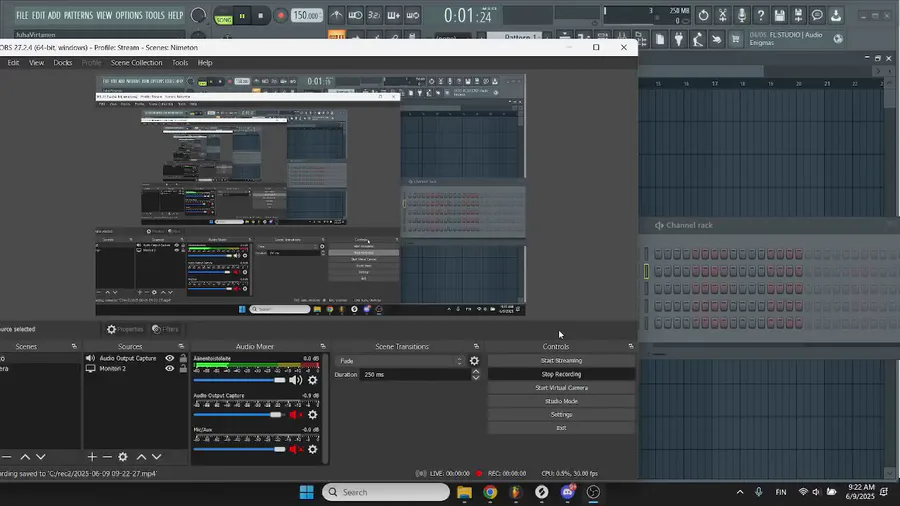Screen dimensions: 900x506
Task: Click the FL Studio save floppy disk icon
Action: pyautogui.click(x=779, y=15)
